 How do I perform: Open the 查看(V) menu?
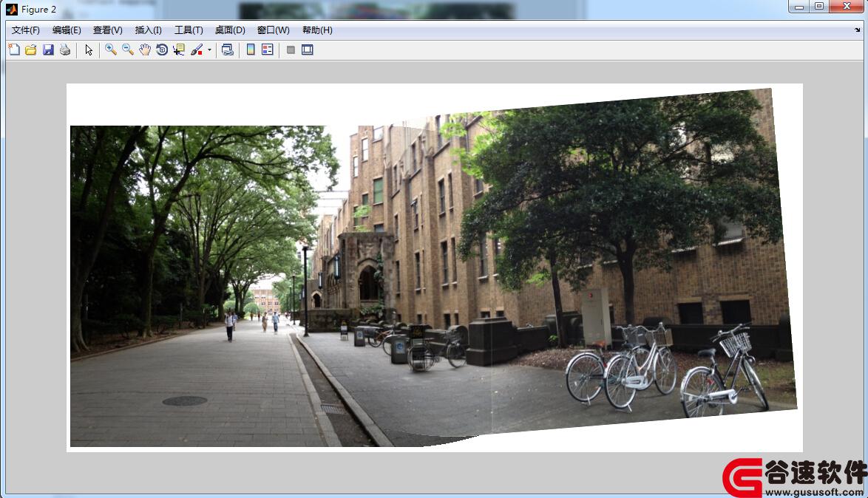point(107,30)
